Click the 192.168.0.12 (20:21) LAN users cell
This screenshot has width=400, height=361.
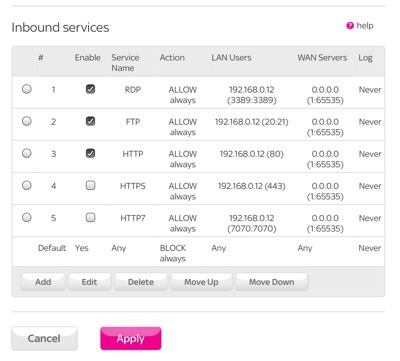tap(252, 122)
